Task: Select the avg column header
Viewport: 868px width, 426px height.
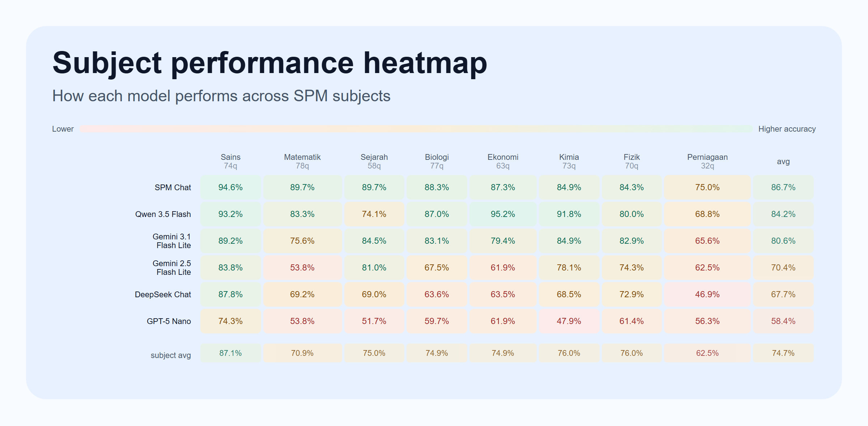Action: coord(783,162)
